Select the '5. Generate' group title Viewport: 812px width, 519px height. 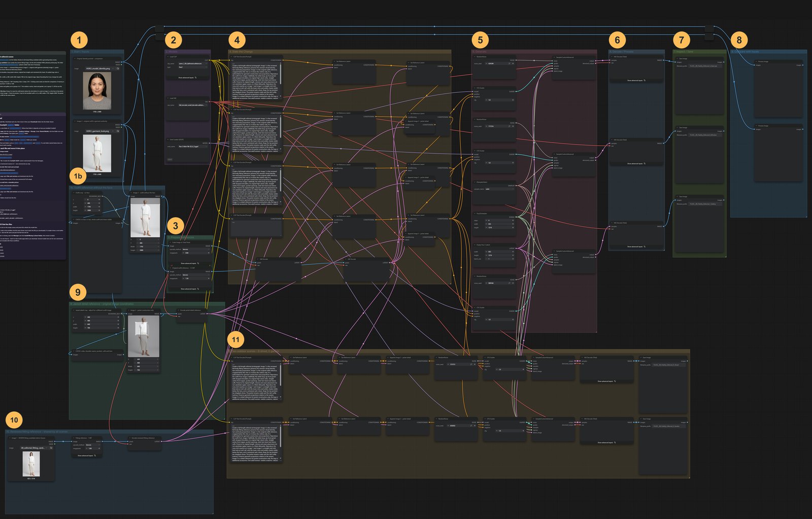[480, 52]
